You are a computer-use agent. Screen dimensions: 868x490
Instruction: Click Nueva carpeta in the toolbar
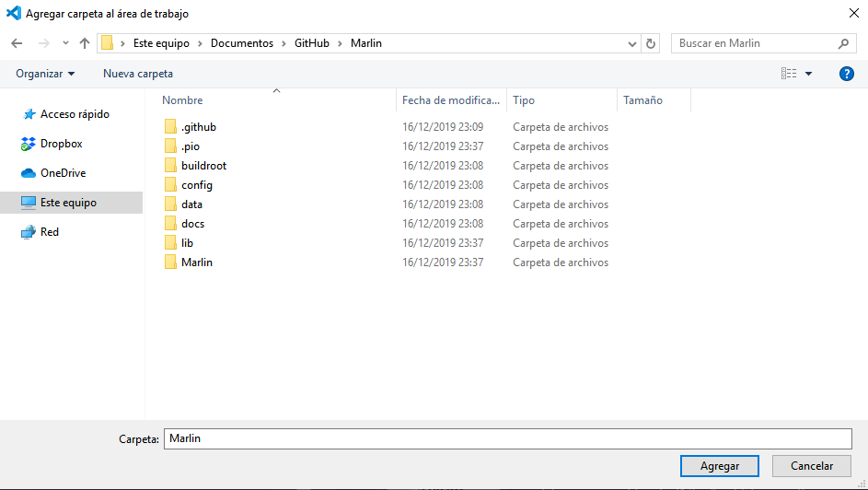[138, 74]
